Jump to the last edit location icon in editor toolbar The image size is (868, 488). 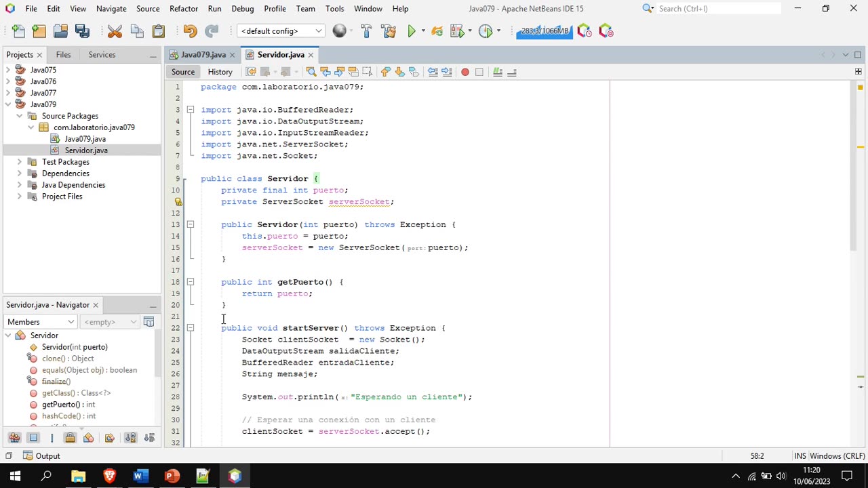251,72
